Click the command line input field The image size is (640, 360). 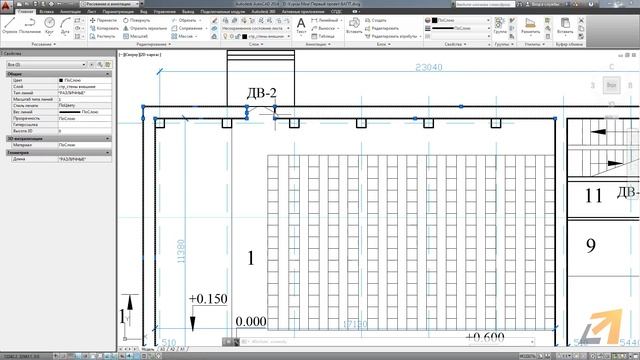[x=388, y=342]
